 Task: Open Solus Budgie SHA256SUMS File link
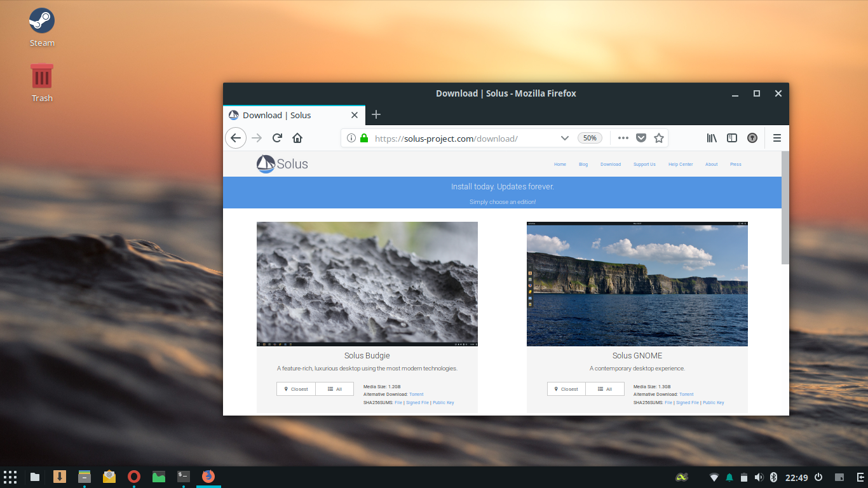tap(398, 403)
